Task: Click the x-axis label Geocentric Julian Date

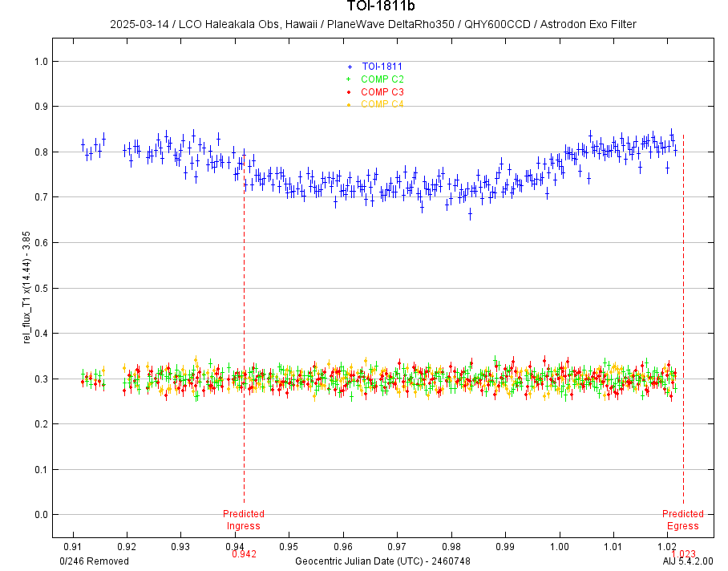Action: tap(382, 561)
